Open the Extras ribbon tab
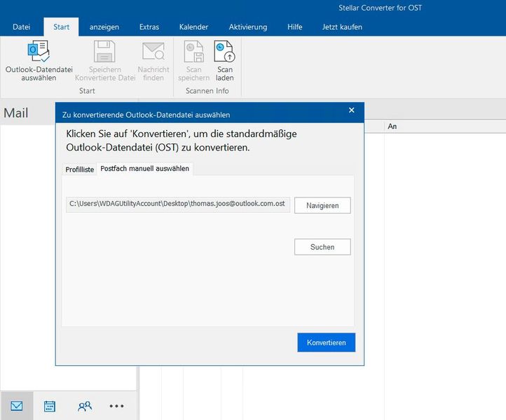The image size is (506, 420). tap(149, 27)
